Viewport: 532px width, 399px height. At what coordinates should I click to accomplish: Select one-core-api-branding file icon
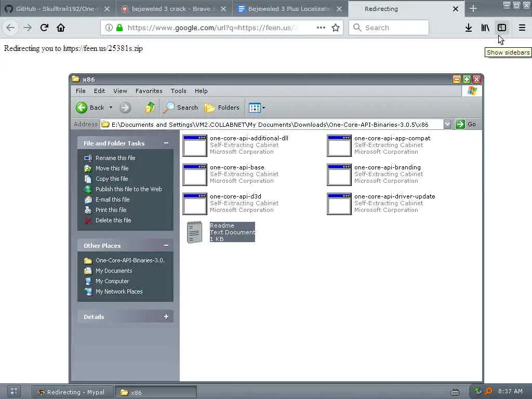point(339,175)
